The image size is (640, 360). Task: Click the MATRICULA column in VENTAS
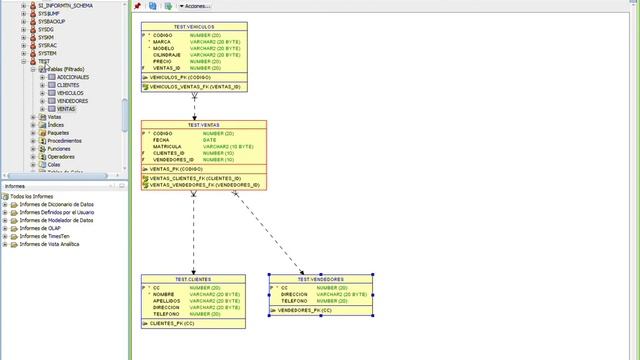point(167,147)
